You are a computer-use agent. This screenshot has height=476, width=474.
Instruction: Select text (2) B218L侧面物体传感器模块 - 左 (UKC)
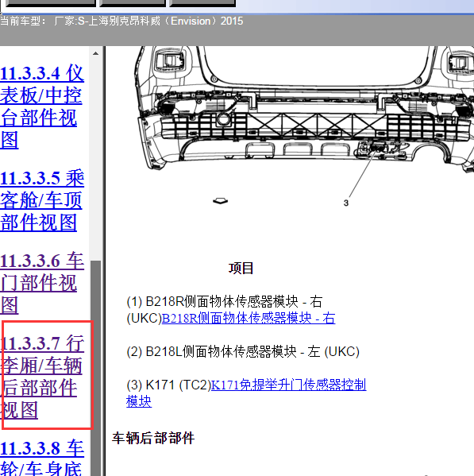pos(243,351)
